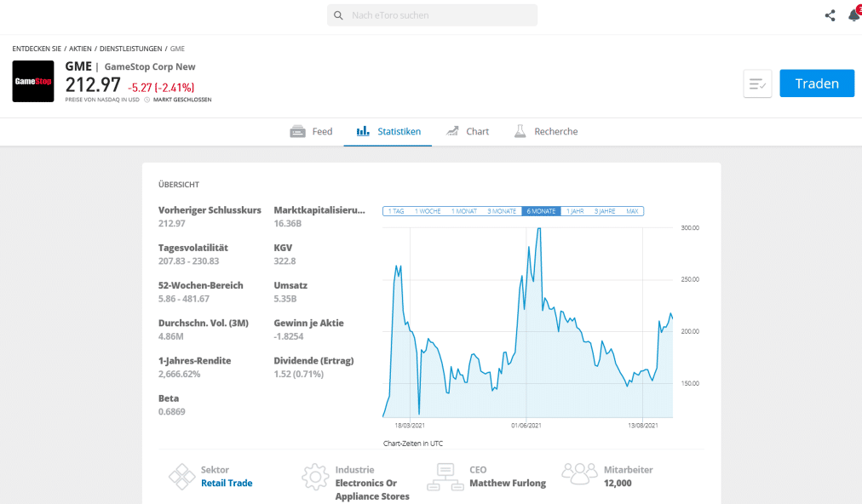
Task: Click the Mitarbeiter people icon
Action: (579, 473)
